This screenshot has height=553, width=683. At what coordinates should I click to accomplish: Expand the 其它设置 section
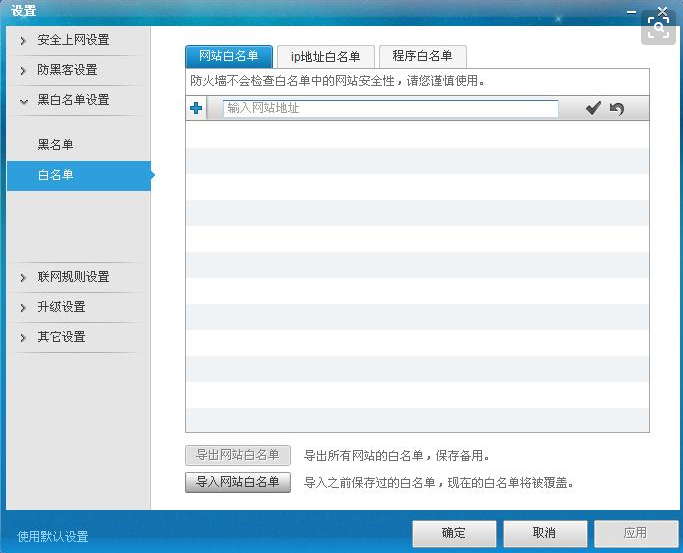click(x=61, y=337)
